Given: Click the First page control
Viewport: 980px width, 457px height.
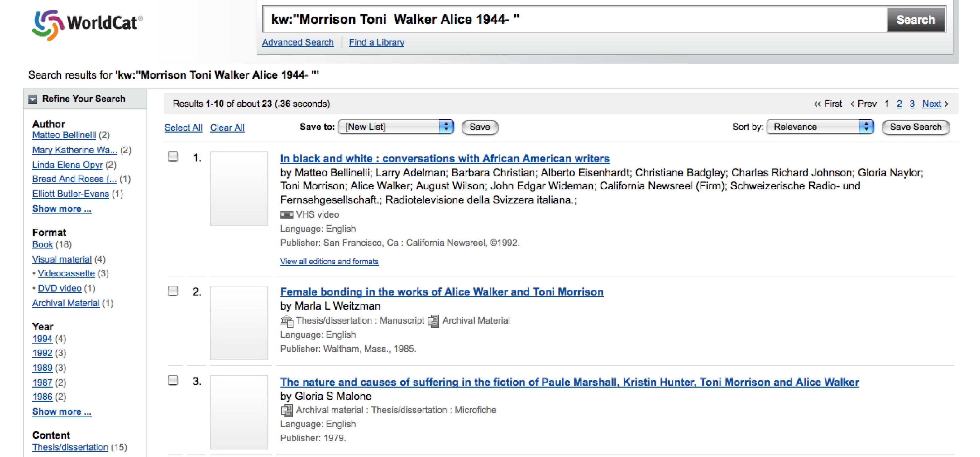Looking at the screenshot, I should coord(828,104).
